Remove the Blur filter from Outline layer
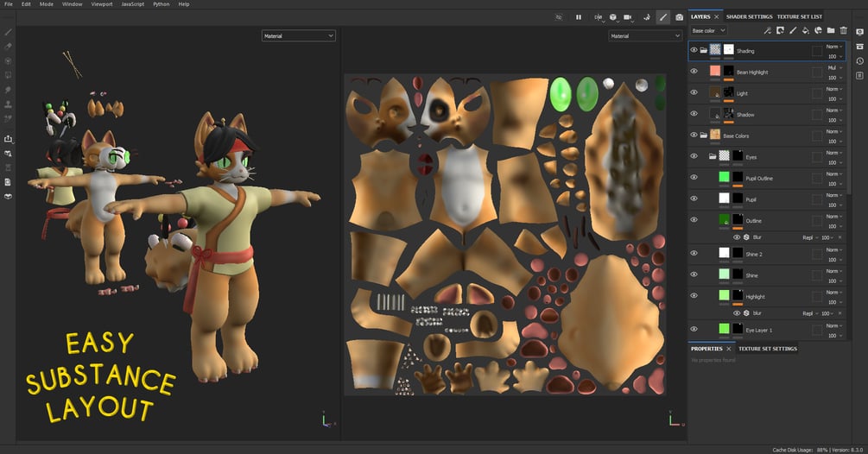Screen dimensions: 868x454 pos(840,237)
